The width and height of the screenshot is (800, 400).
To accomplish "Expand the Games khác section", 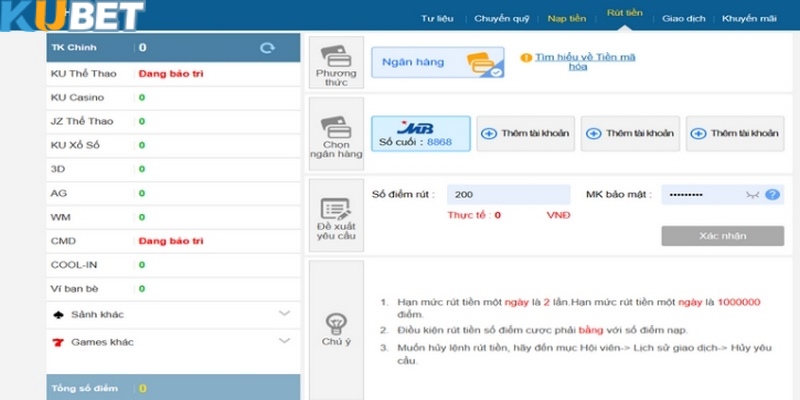I will [284, 342].
